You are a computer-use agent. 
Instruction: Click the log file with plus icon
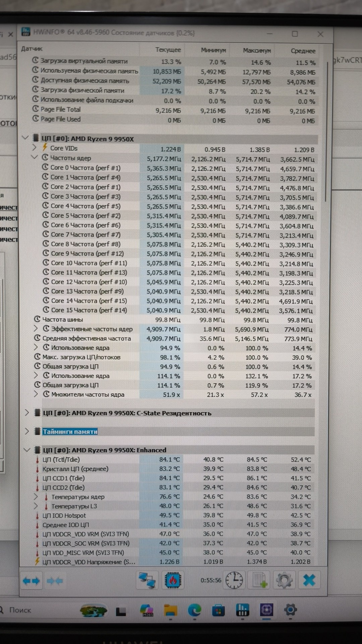click(x=259, y=580)
